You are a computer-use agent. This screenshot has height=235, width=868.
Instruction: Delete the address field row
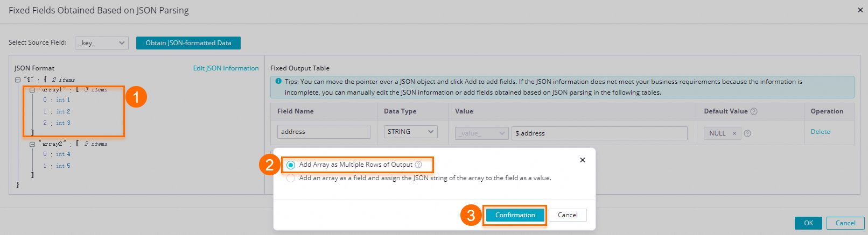click(820, 132)
